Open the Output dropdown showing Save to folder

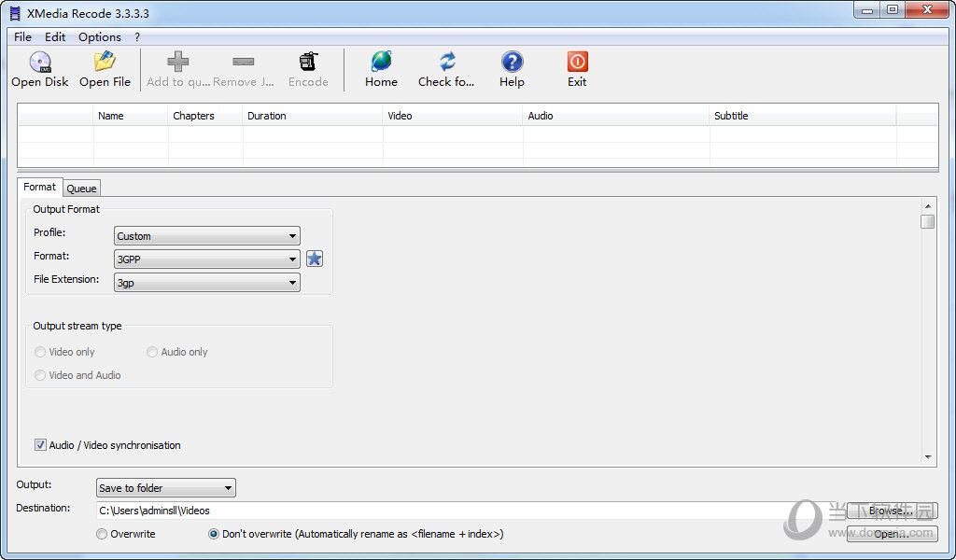[166, 487]
